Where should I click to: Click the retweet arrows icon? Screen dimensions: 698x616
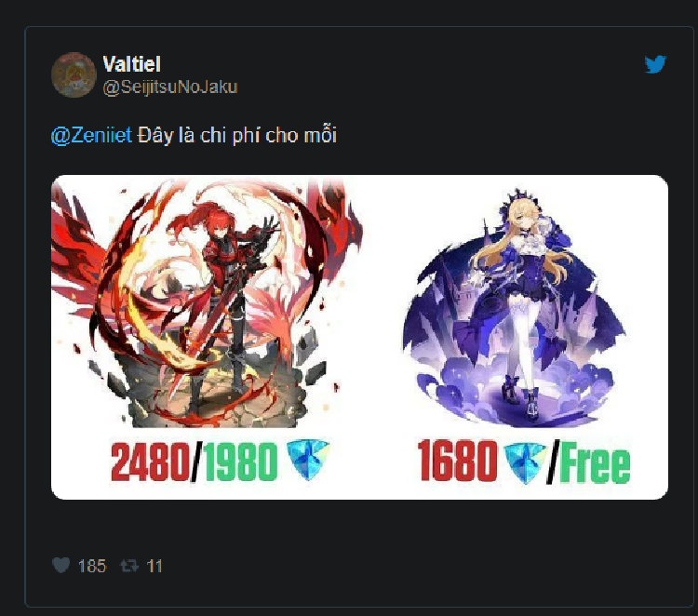(x=129, y=566)
